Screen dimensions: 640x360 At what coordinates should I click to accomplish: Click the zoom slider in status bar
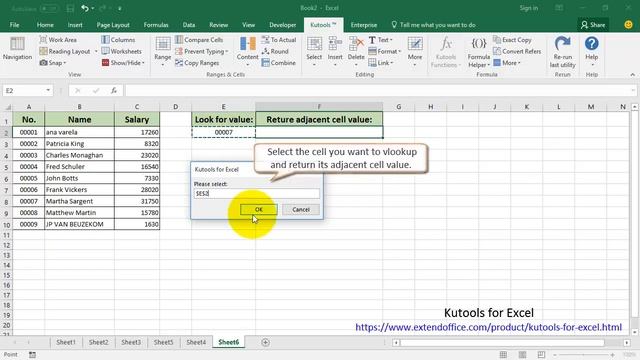point(584,355)
